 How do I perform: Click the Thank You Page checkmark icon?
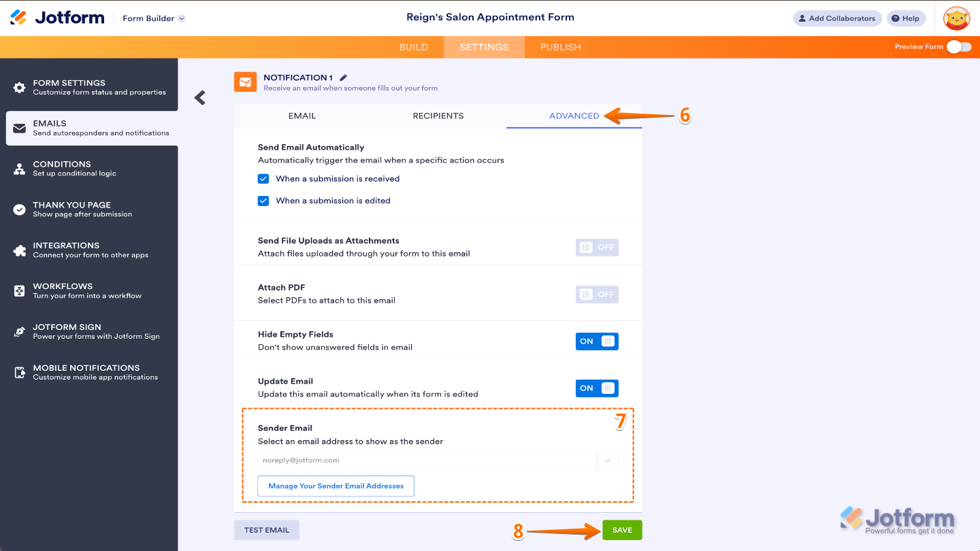(20, 210)
